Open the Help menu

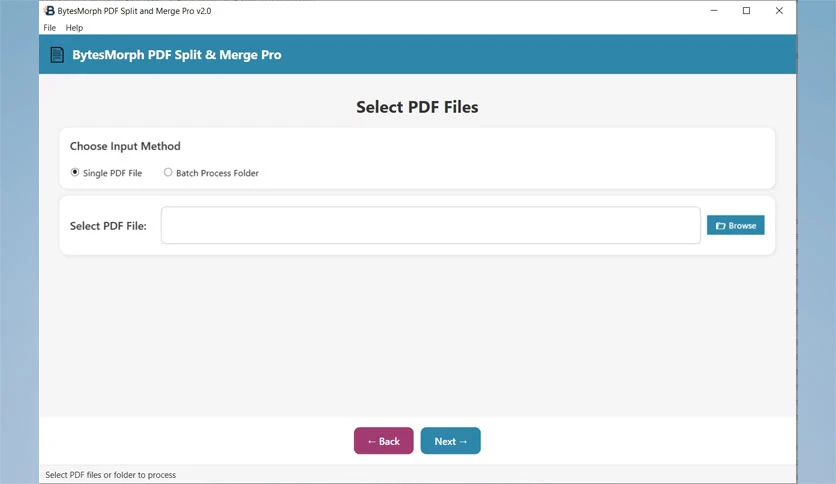point(74,28)
